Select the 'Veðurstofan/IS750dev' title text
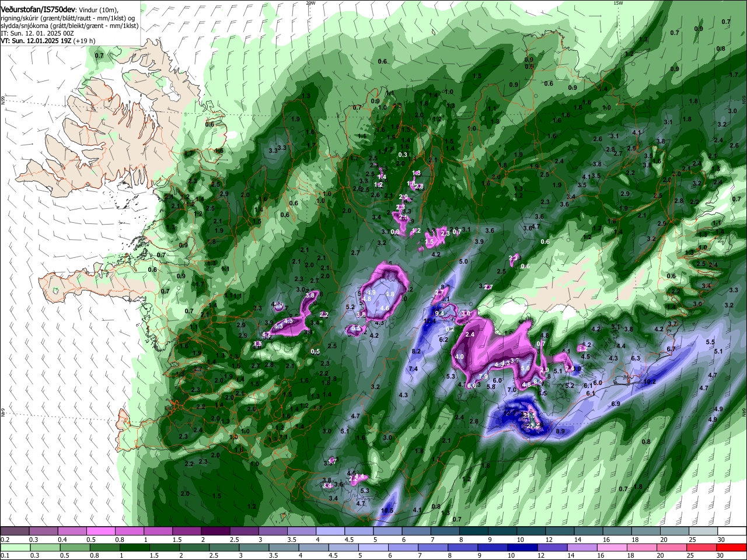The image size is (747, 560). tap(37, 10)
